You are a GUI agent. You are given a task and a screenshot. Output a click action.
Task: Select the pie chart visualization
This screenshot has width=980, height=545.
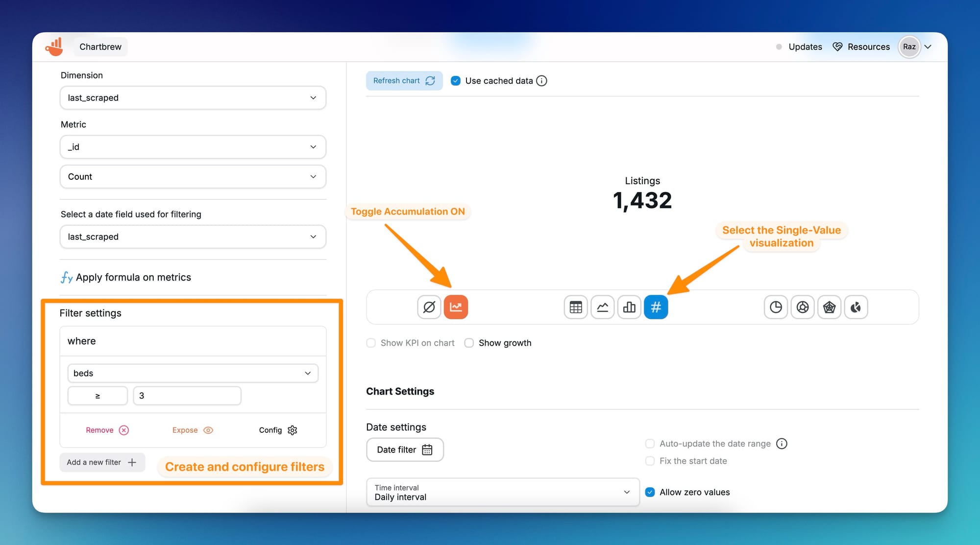tap(776, 307)
